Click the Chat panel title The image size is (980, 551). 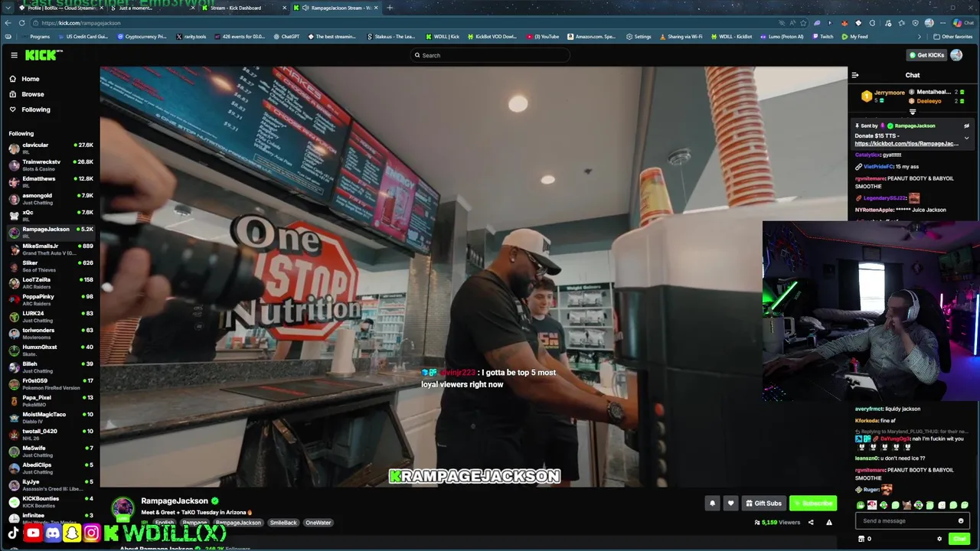(x=913, y=75)
